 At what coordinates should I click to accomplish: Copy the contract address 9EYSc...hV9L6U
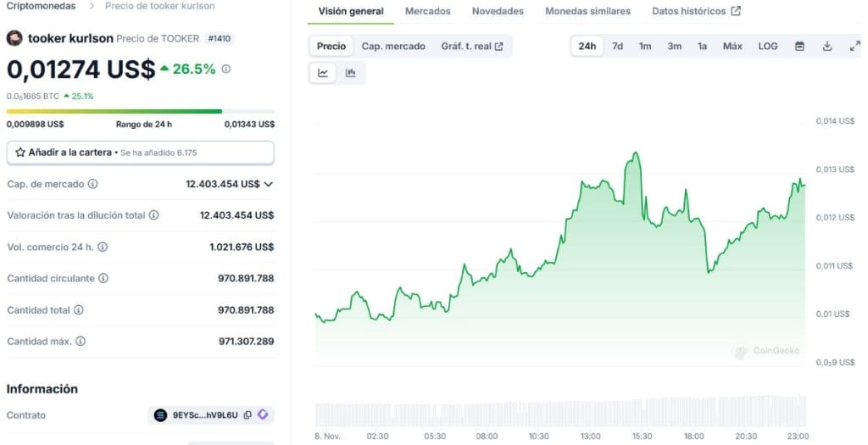pyautogui.click(x=248, y=415)
